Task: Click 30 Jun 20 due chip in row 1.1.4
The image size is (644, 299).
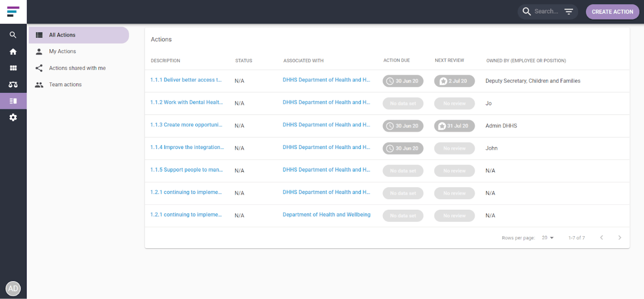Action: [x=403, y=148]
